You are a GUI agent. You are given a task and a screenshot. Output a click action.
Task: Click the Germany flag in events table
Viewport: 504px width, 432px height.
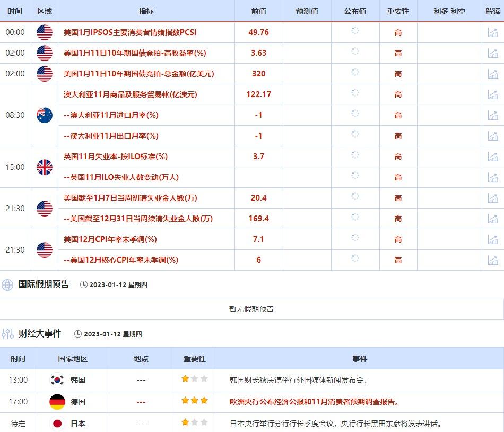click(57, 402)
